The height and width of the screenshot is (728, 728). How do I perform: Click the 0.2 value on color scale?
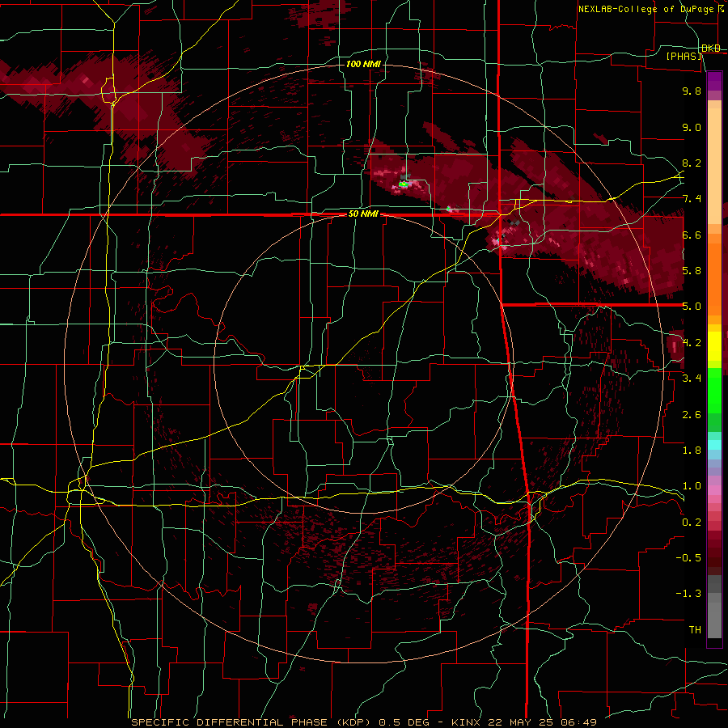pos(692,523)
